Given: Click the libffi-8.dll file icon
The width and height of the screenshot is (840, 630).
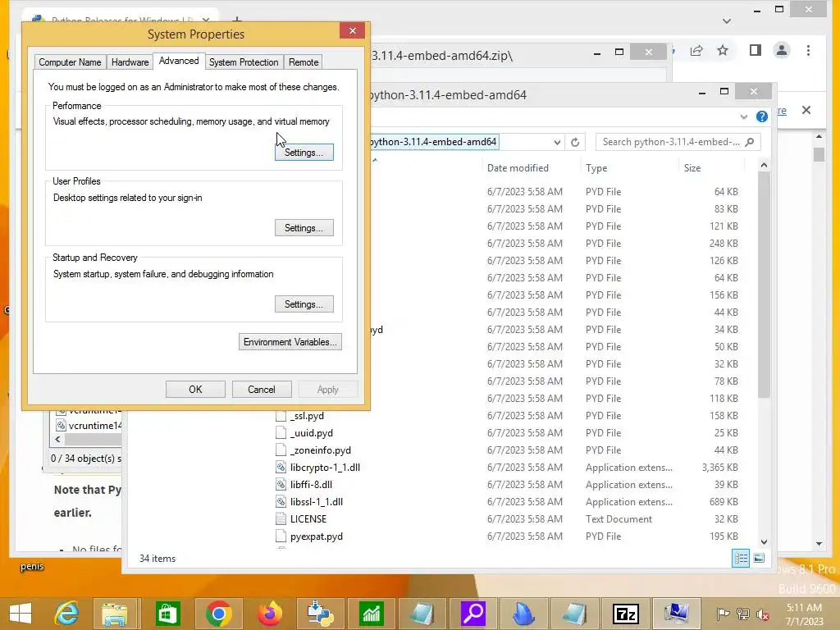Looking at the screenshot, I should point(281,484).
